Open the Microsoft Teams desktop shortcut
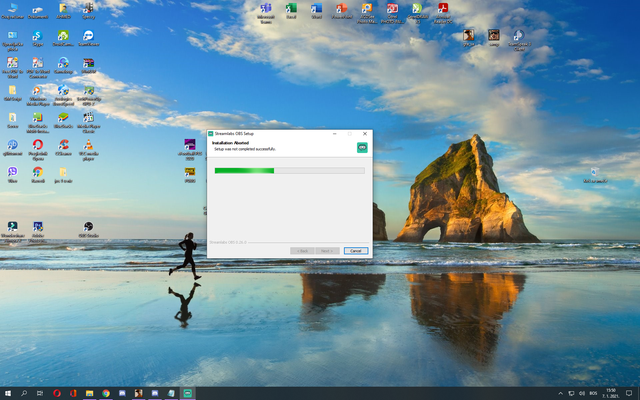Image resolution: width=640 pixels, height=400 pixels. click(266, 13)
